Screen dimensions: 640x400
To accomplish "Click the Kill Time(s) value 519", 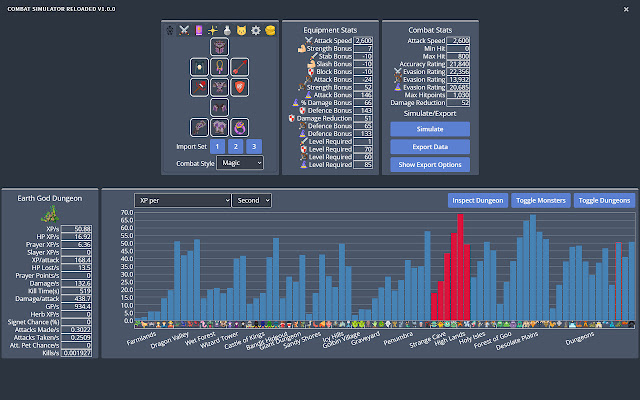I will [x=76, y=291].
